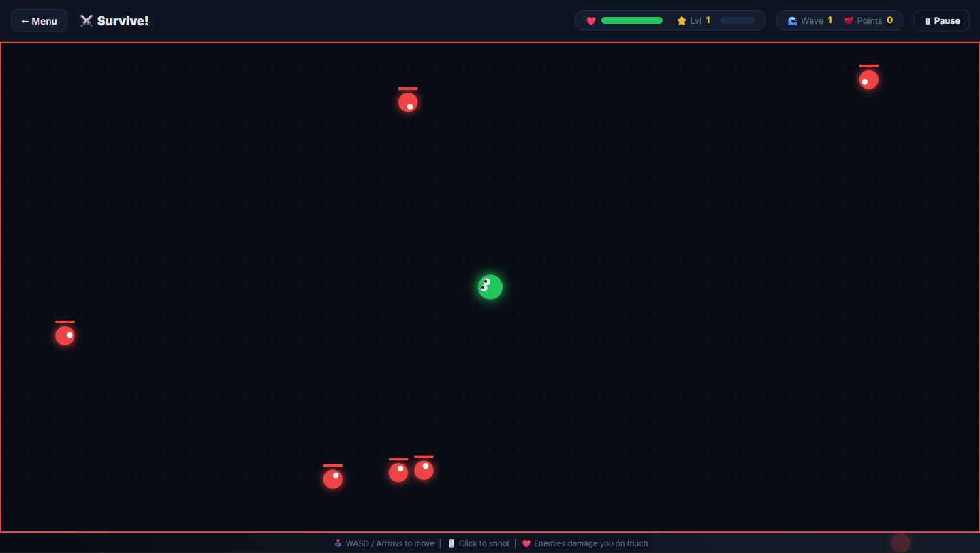This screenshot has width=980, height=553.
Task: Click the level experience progress bar
Action: (738, 20)
